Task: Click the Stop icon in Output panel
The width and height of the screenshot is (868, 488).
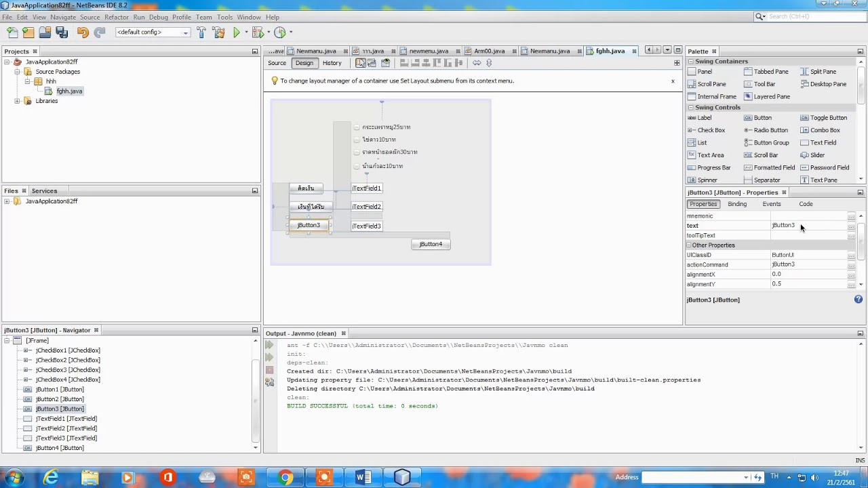Action: (269, 370)
